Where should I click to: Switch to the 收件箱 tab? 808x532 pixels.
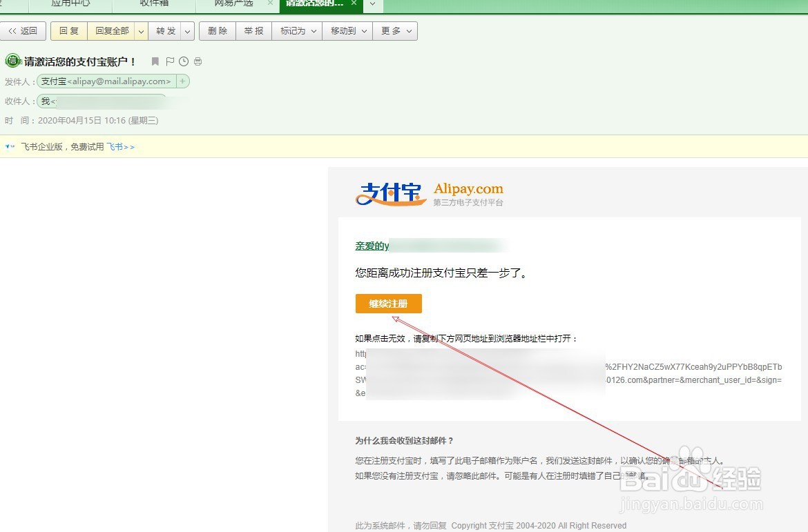pyautogui.click(x=154, y=3)
